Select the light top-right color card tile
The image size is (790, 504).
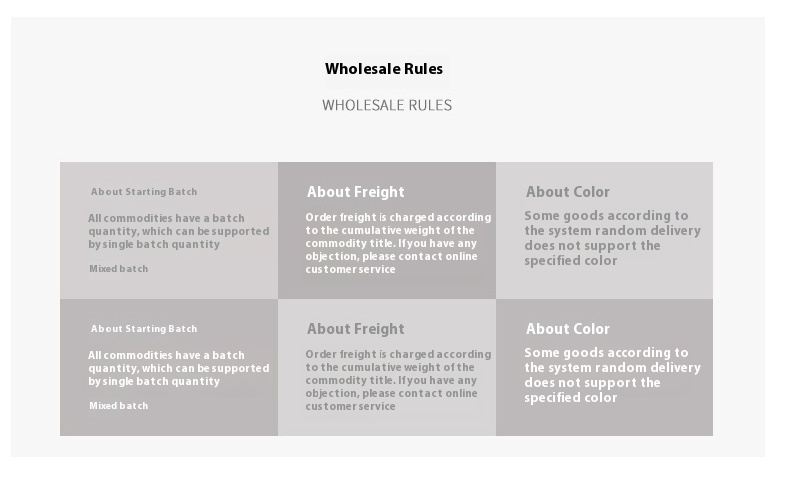coord(604,283)
